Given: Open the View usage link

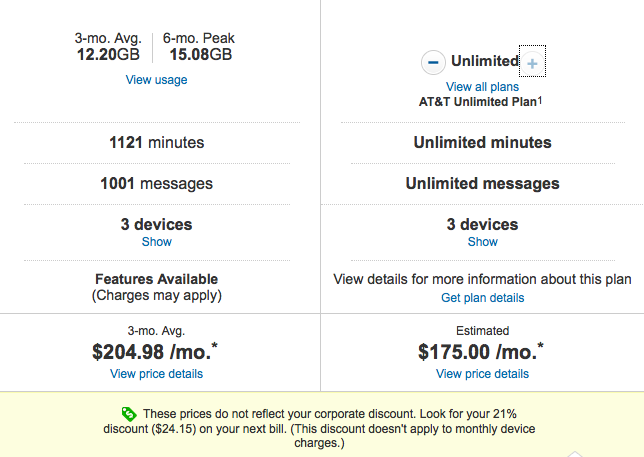Looking at the screenshot, I should point(156,80).
